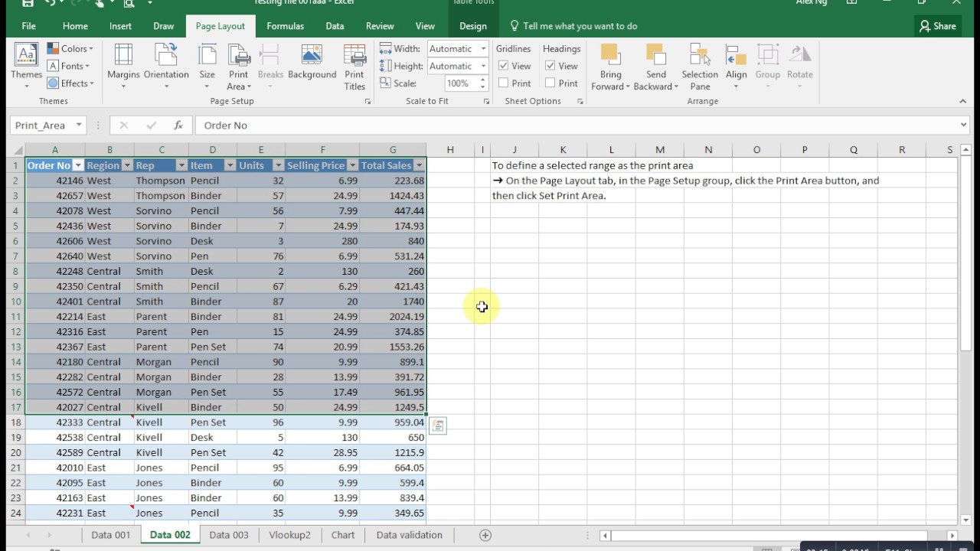Click the Share button
Screen dimensions: 980x551
tap(938, 26)
